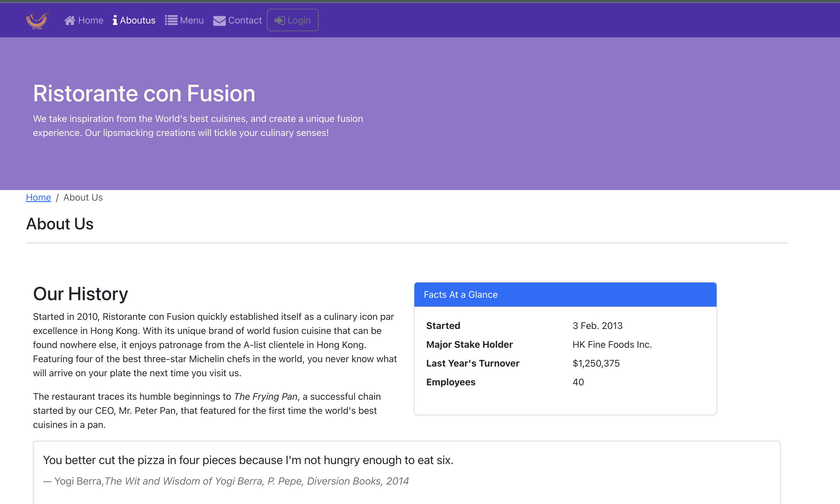Follow the Home breadcrumb link

(39, 197)
